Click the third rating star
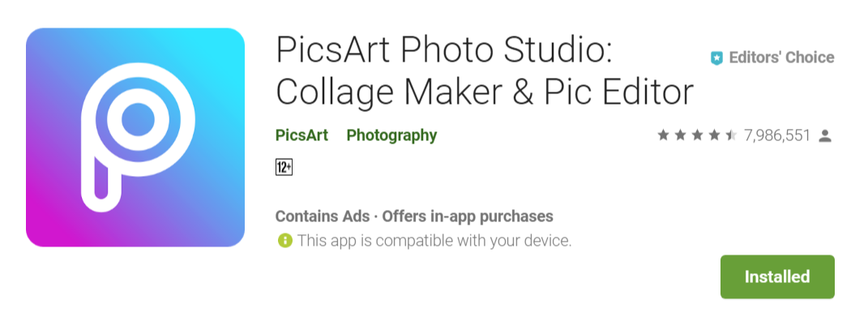 click(x=697, y=135)
